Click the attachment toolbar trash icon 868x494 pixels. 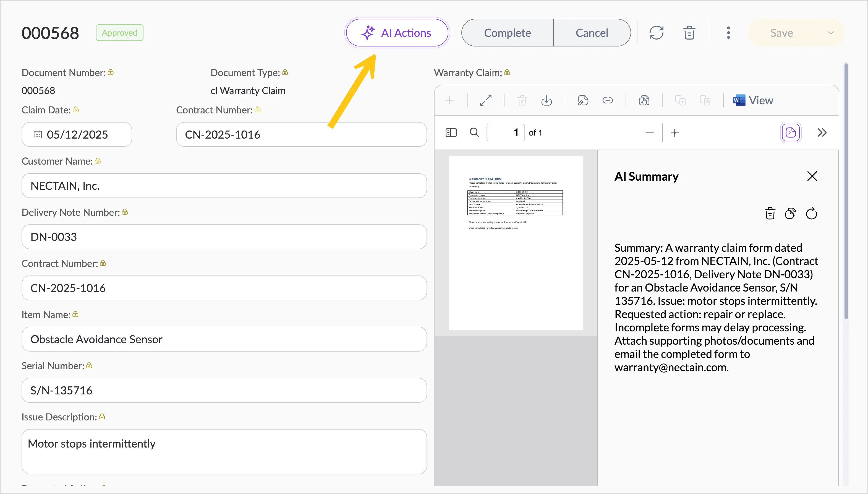click(522, 100)
